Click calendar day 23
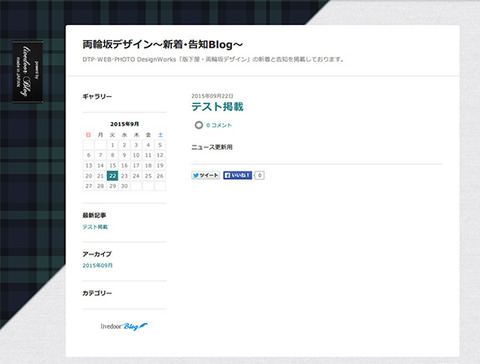Viewport: 480px width, 364px height. click(124, 176)
